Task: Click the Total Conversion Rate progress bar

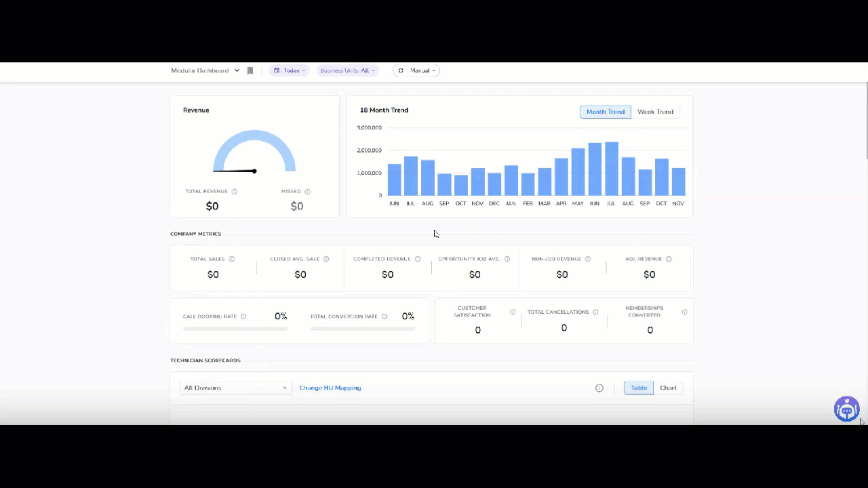Action: coord(363,329)
